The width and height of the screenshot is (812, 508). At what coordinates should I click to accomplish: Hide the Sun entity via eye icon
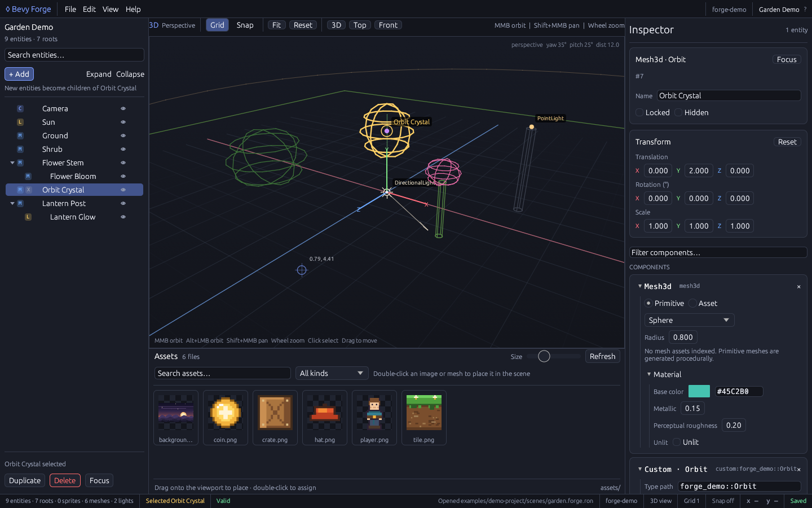[123, 122]
